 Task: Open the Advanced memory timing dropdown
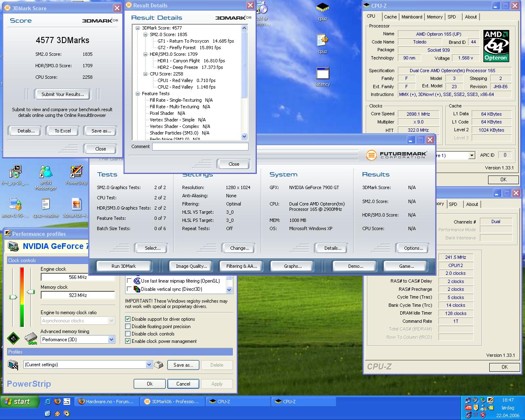pyautogui.click(x=111, y=340)
